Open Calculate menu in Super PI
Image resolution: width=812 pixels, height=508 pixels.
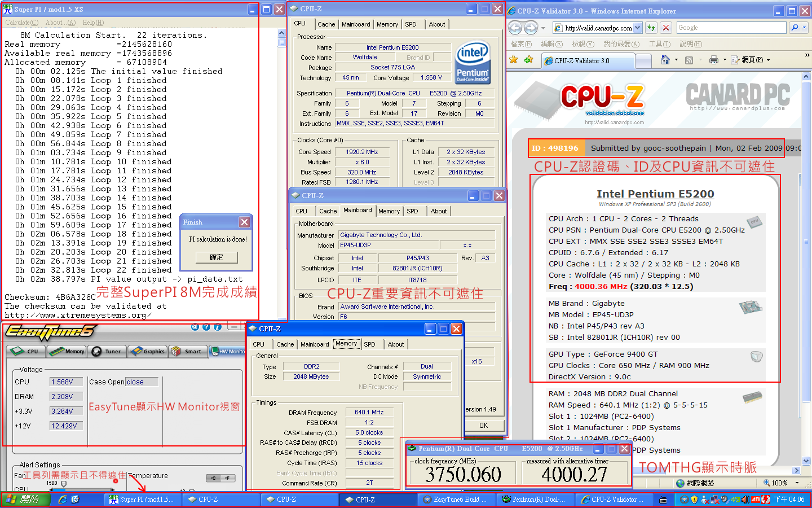(22, 23)
